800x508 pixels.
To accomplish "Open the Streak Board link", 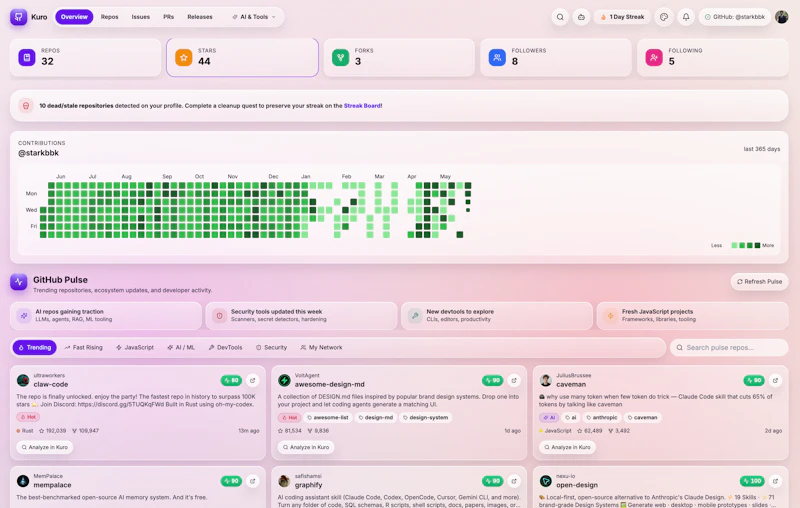I will coord(362,106).
